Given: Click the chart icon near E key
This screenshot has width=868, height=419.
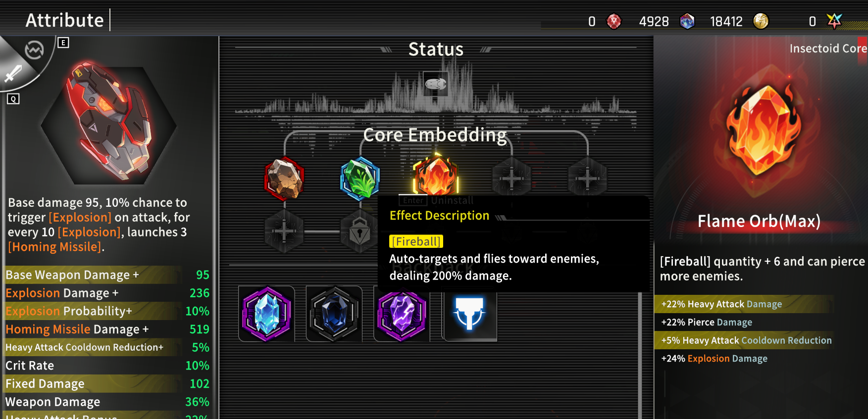Looking at the screenshot, I should 34,50.
